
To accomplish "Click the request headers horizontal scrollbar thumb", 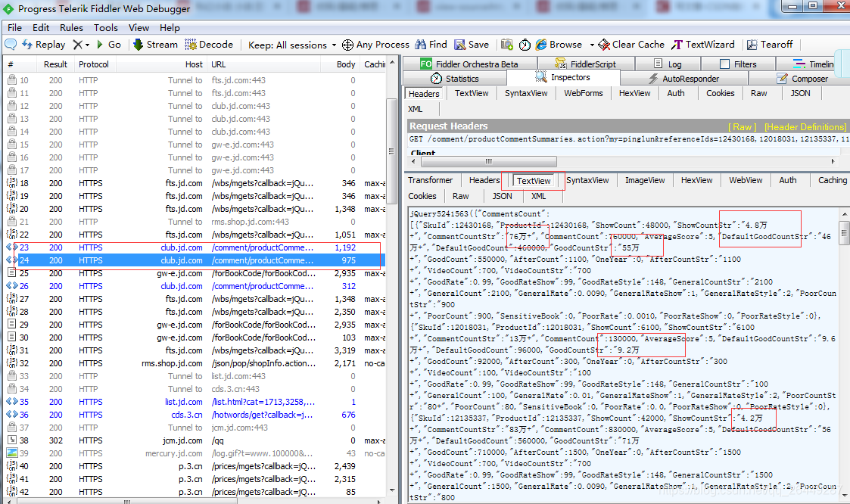I will coord(488,161).
